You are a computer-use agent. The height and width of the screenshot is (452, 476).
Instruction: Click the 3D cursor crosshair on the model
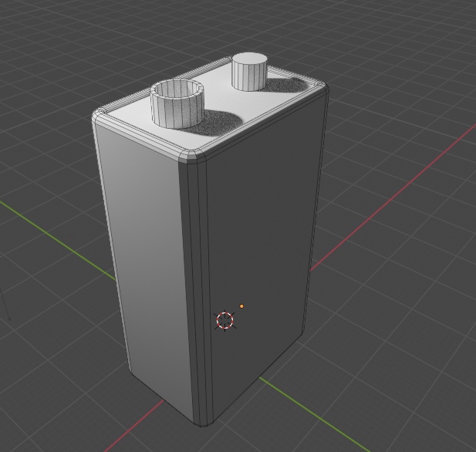pos(225,320)
